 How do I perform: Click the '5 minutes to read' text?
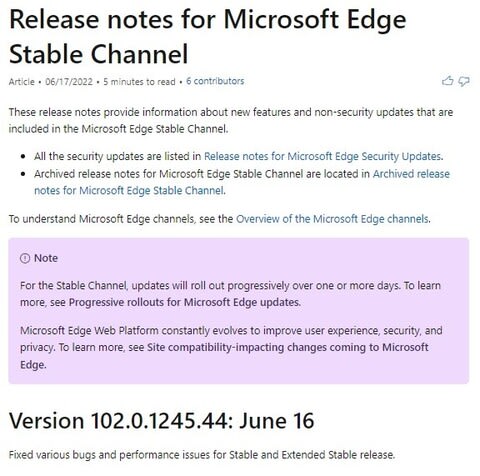click(x=139, y=81)
